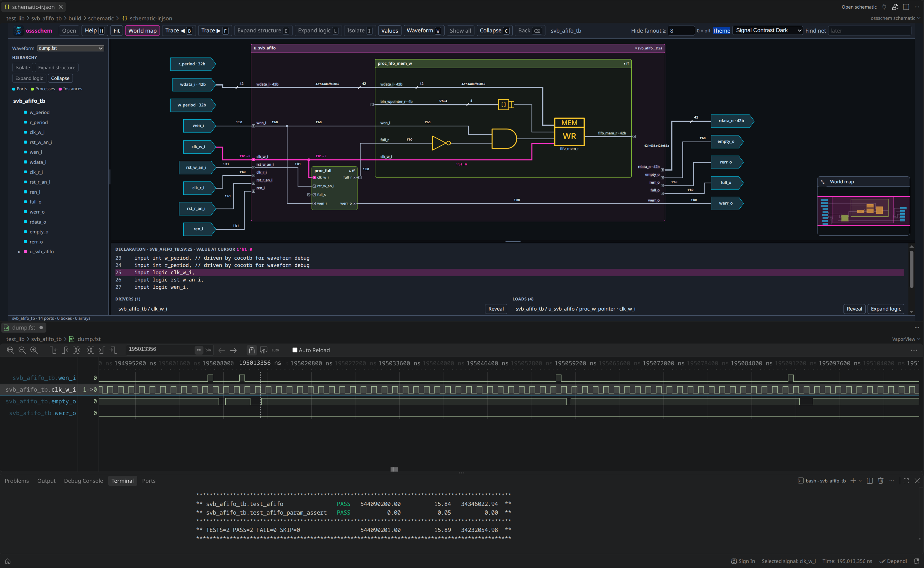Collapse the proc_fifo_mem_w ff block
This screenshot has width=924, height=568.
click(x=626, y=63)
